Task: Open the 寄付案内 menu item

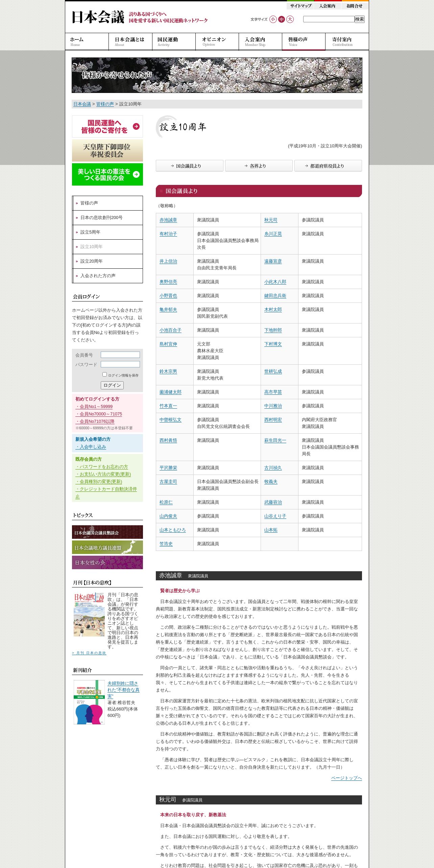Action: click(x=347, y=42)
